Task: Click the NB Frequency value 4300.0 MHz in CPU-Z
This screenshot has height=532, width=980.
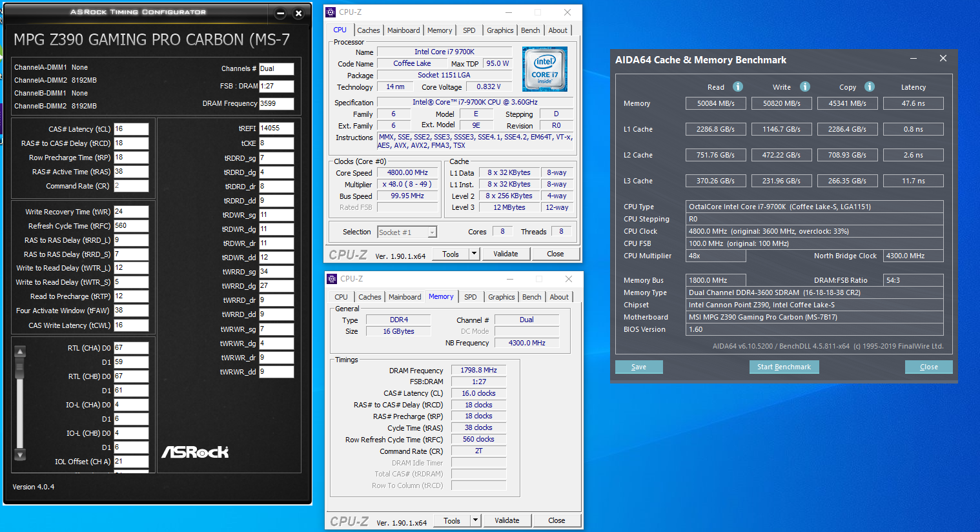Action: pyautogui.click(x=527, y=343)
